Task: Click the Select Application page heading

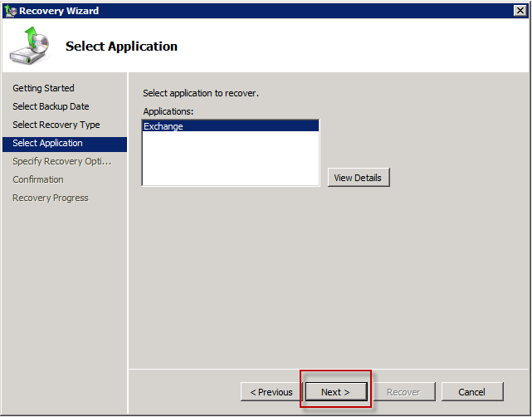Action: pyautogui.click(x=121, y=47)
